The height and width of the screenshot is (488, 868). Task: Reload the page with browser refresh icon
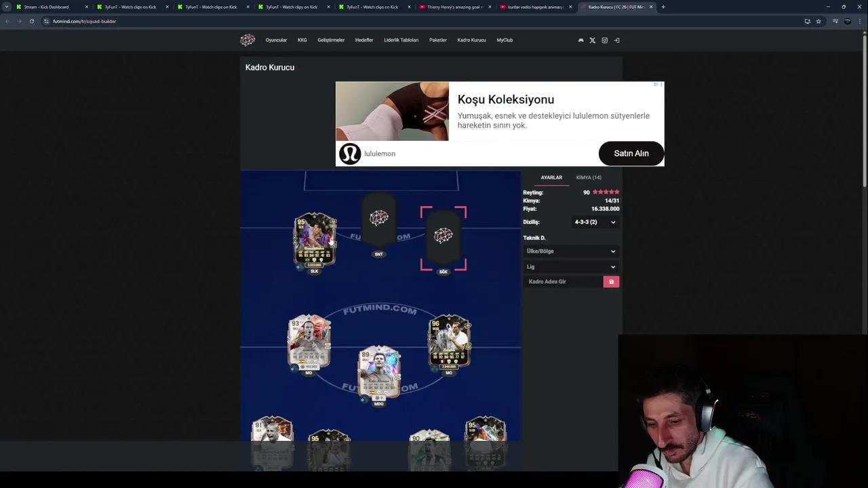tap(31, 21)
